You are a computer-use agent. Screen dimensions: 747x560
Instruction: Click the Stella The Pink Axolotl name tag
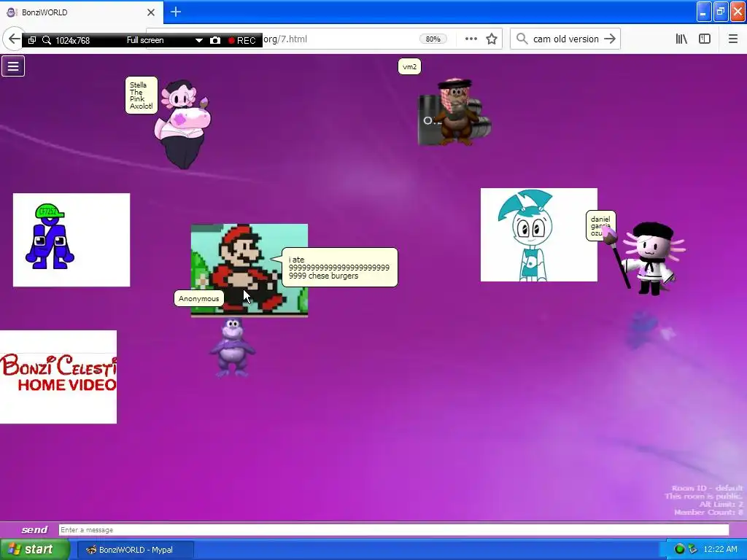(142, 96)
